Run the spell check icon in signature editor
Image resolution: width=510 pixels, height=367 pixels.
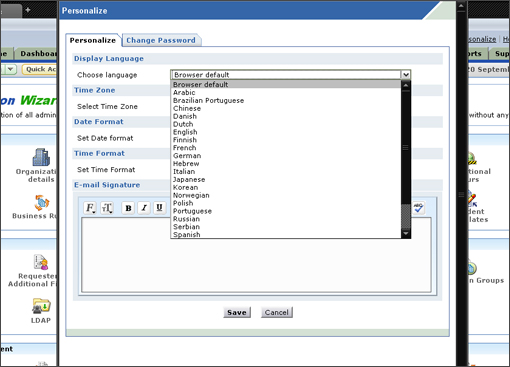(419, 208)
